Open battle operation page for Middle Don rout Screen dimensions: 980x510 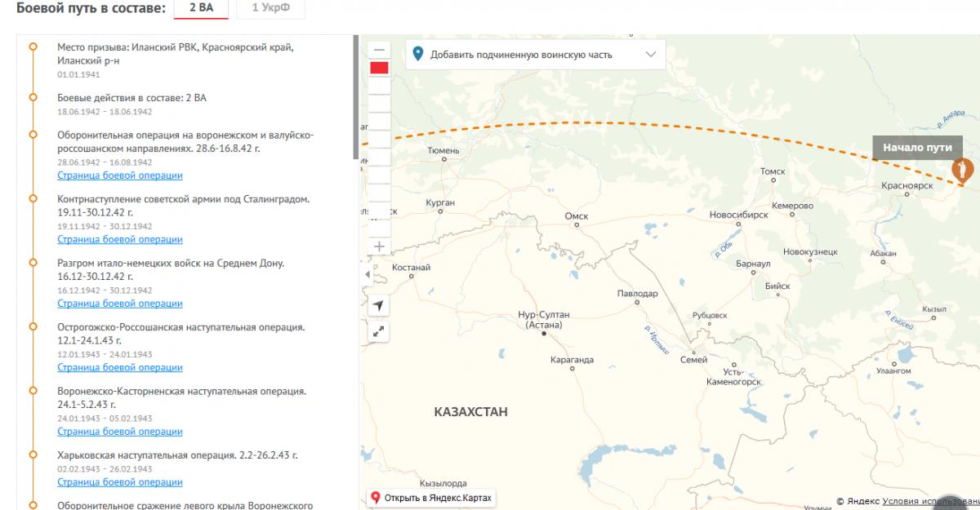pyautogui.click(x=120, y=303)
